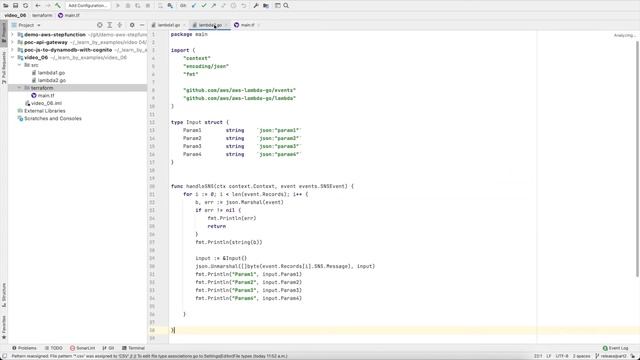Click the LF line separator status entry

(x=549, y=356)
